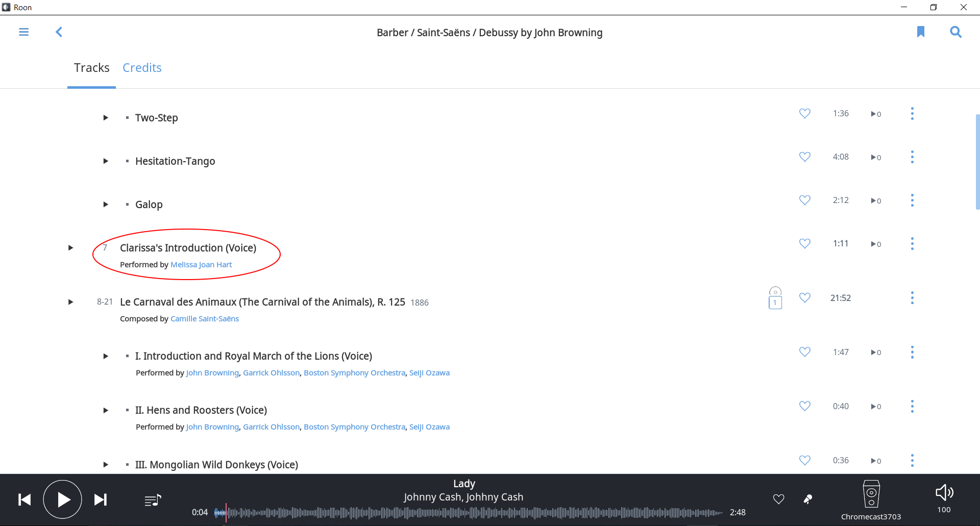
Task: Open Garrick Ohlsson under Royal March of the Lions
Action: (271, 373)
